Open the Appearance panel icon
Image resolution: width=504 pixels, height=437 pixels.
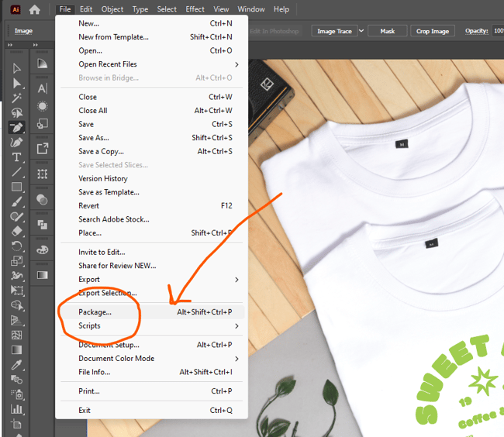coord(42,106)
